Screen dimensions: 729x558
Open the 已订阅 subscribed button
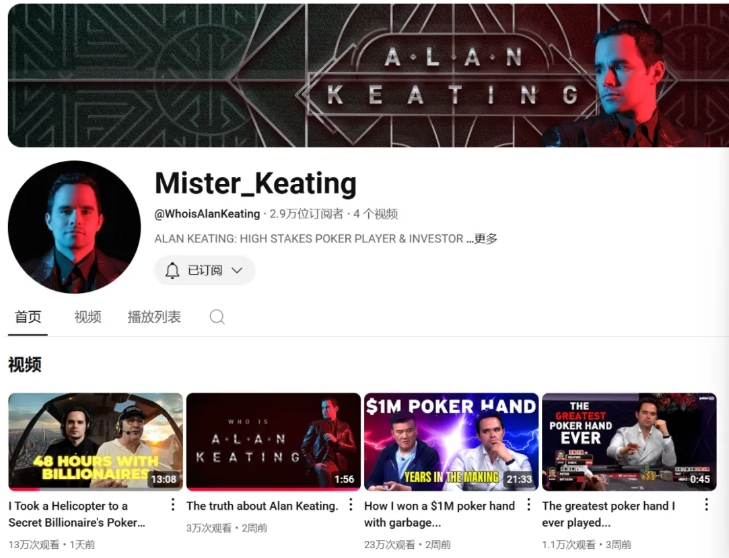pos(205,270)
